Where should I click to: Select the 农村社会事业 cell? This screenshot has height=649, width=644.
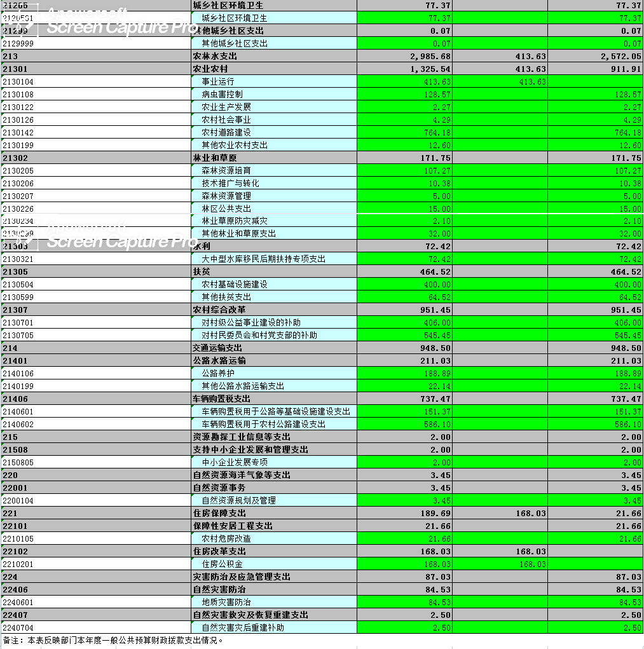coord(274,120)
